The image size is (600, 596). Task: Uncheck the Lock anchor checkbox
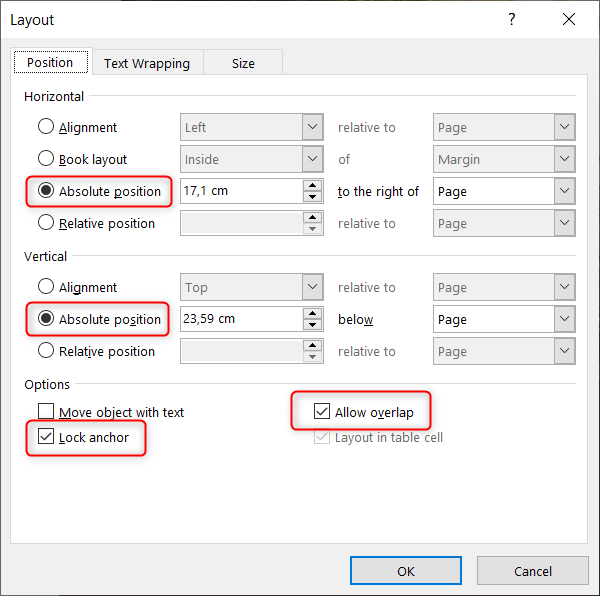[46, 436]
